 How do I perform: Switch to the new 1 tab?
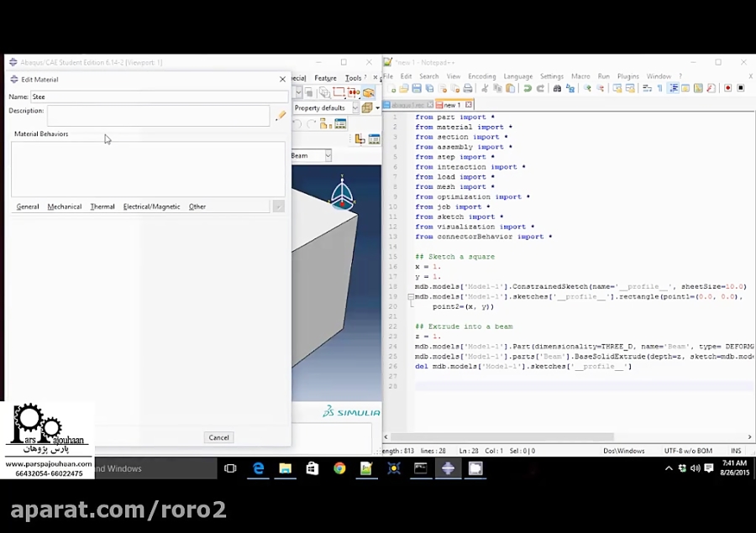454,105
